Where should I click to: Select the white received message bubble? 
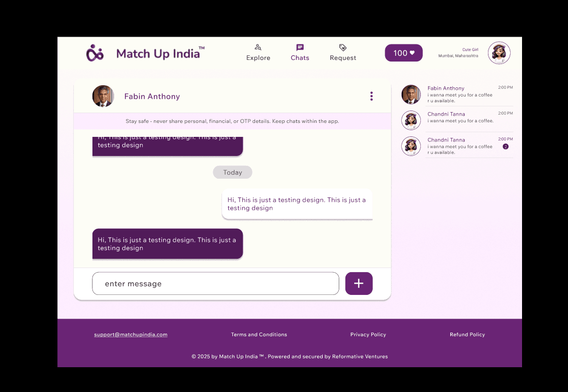tap(297, 204)
